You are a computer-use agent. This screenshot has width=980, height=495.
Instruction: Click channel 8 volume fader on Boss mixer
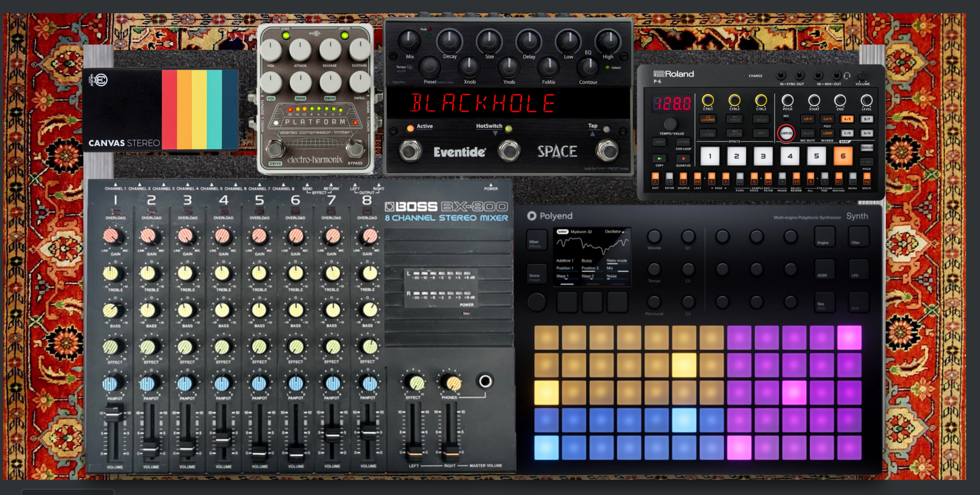[368, 433]
